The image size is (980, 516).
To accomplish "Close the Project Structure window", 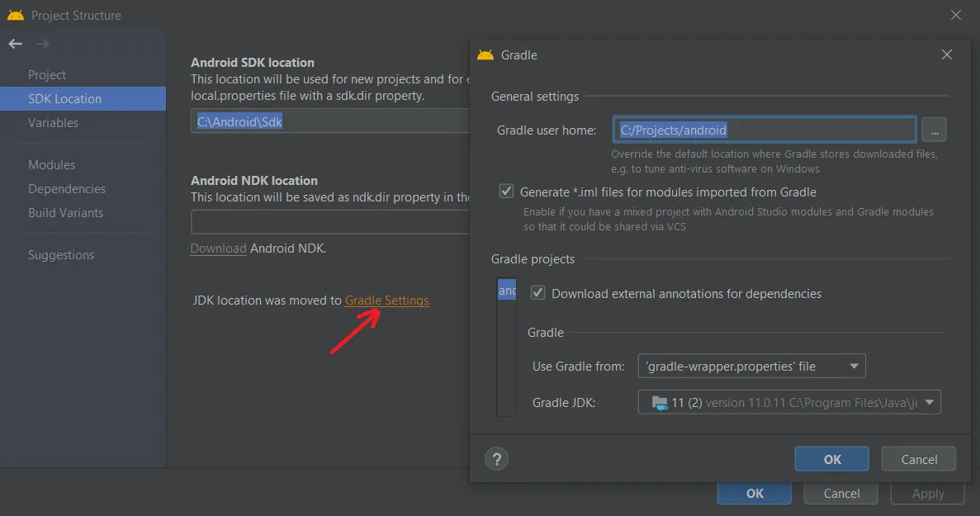I will point(955,15).
